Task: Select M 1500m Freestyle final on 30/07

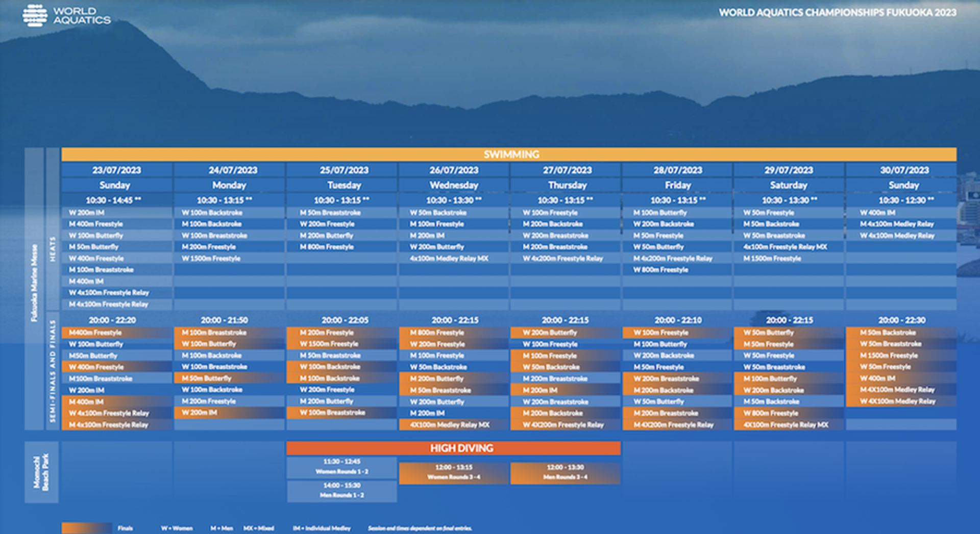Action: click(889, 355)
